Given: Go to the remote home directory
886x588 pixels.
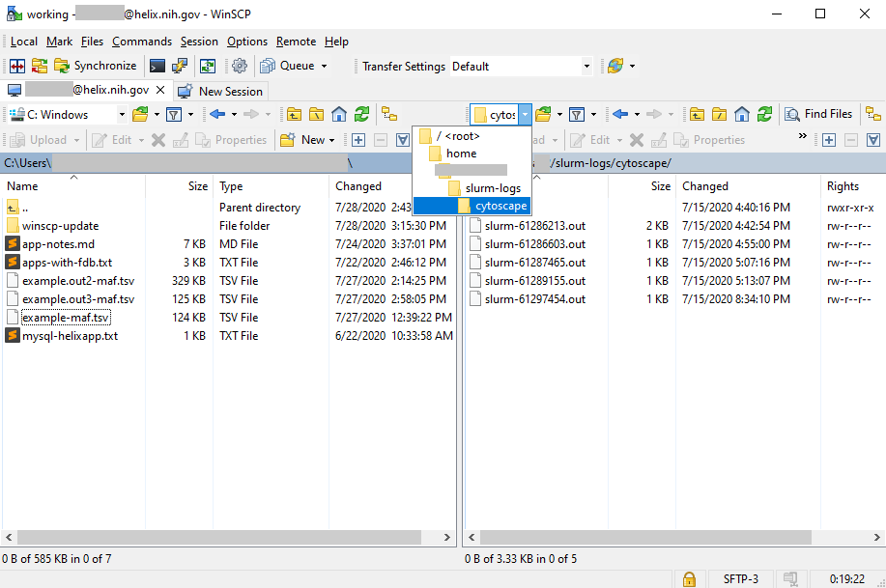Looking at the screenshot, I should [741, 114].
